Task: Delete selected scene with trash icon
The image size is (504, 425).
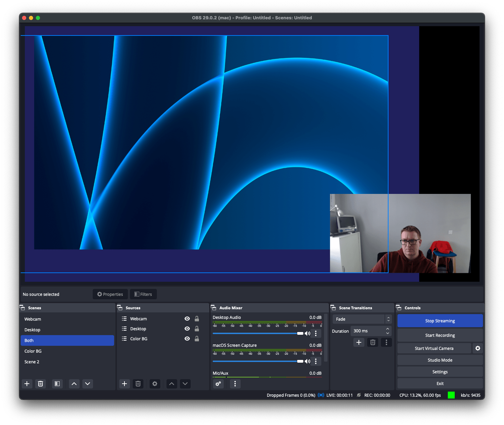Action: coord(40,384)
